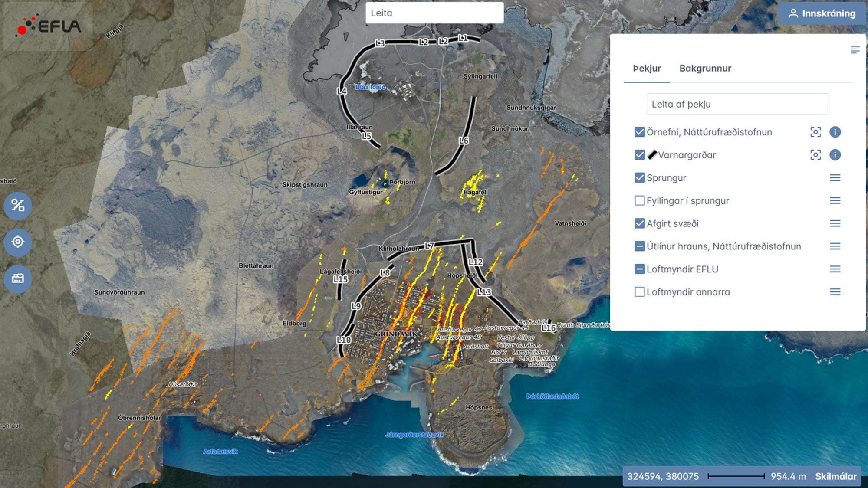
Task: Toggle the Varnargarðar layer checkbox
Action: click(639, 155)
